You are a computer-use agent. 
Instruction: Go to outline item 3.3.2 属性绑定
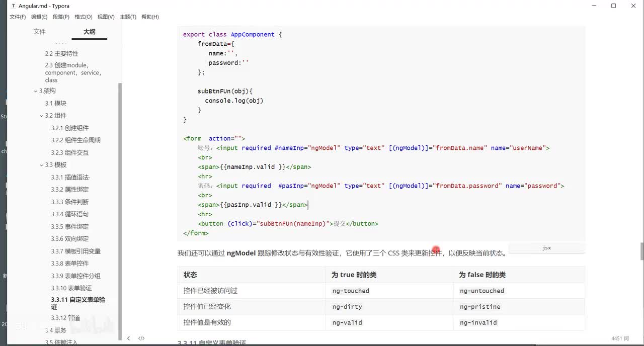click(x=69, y=190)
